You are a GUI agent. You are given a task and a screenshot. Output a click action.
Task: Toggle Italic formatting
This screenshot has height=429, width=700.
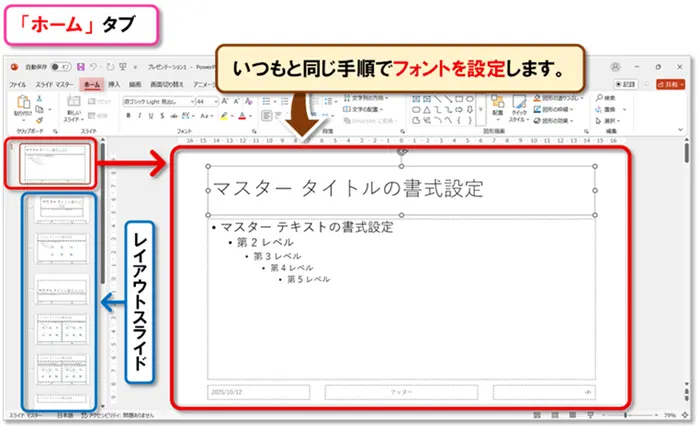pyautogui.click(x=140, y=116)
